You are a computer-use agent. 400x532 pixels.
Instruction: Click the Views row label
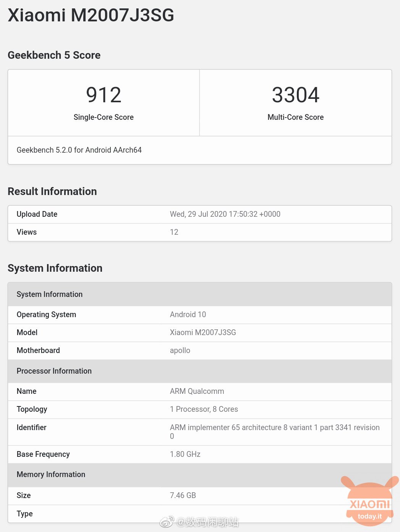[x=27, y=232]
